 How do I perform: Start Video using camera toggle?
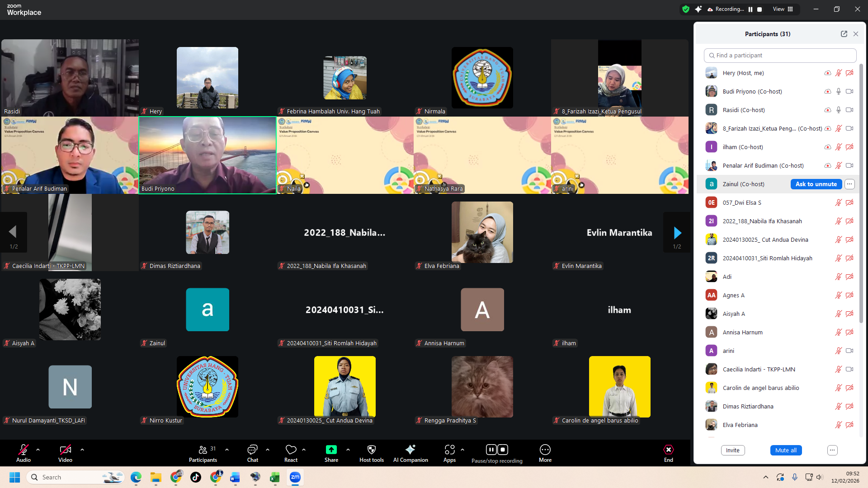click(65, 450)
